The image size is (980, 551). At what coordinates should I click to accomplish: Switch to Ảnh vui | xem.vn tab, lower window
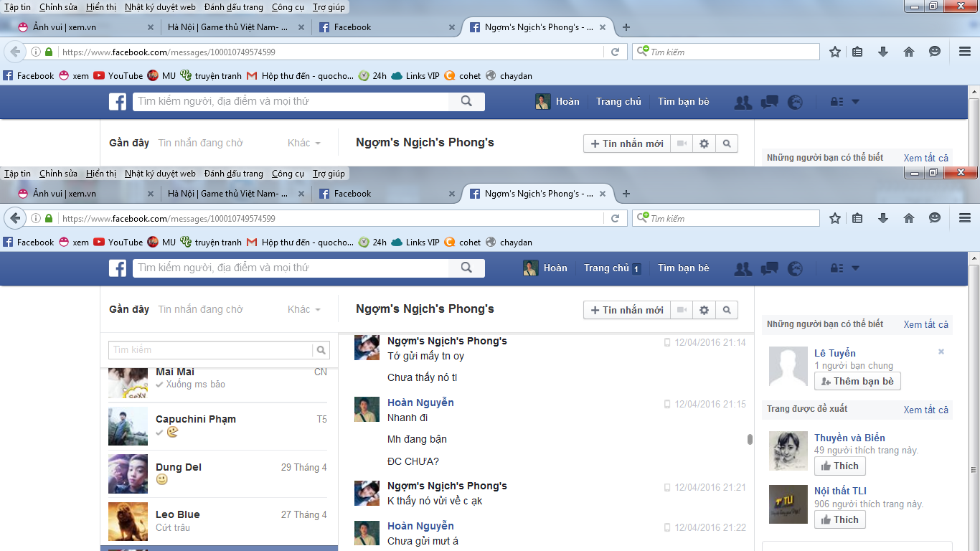[86, 194]
